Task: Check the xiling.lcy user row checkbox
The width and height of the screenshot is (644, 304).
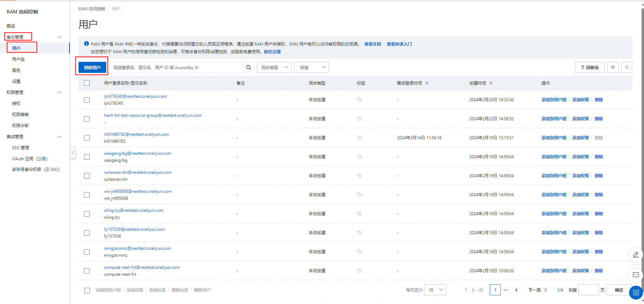Action: tap(87, 214)
